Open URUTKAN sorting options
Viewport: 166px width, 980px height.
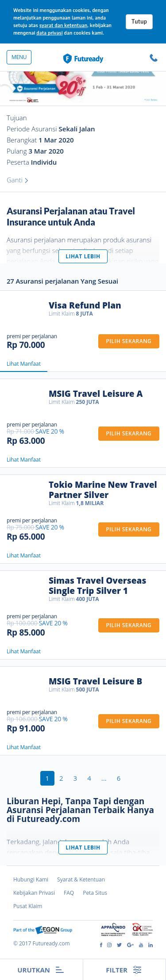click(41, 970)
